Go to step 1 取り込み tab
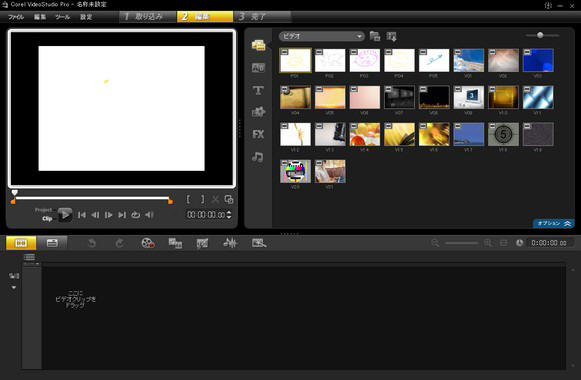581x380 pixels. coord(147,17)
